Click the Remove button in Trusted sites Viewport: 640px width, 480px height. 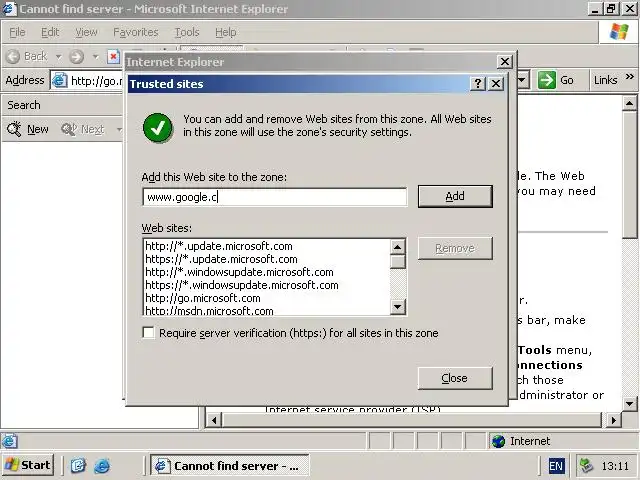tap(455, 248)
